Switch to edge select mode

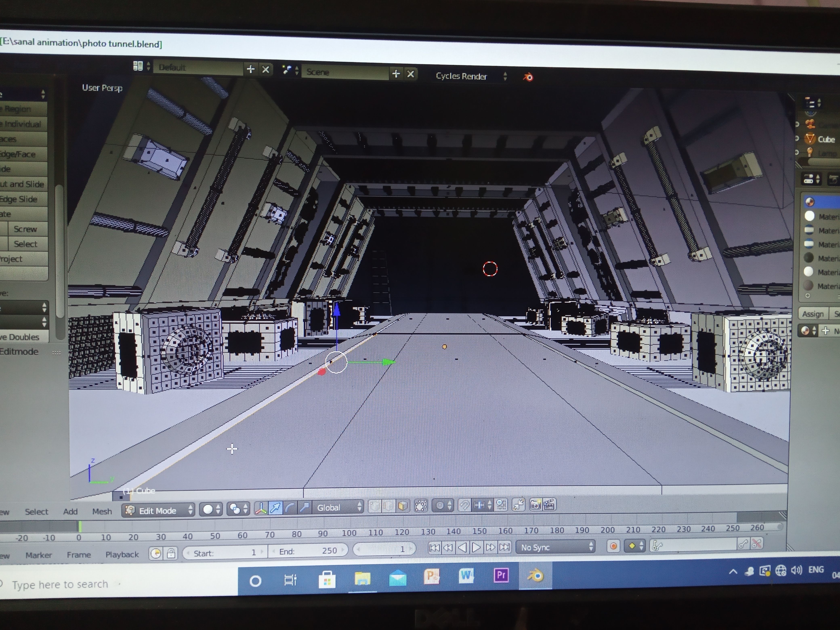388,506
